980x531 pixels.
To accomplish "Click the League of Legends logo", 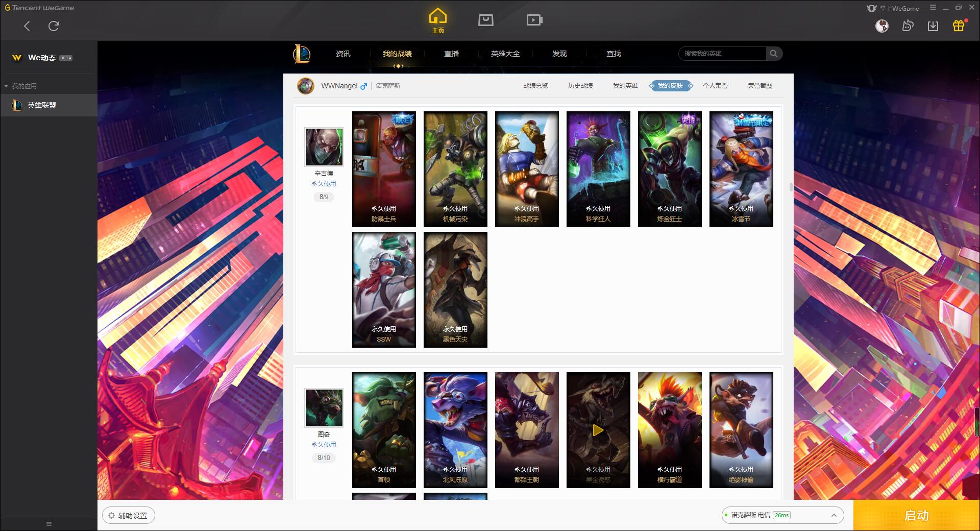I will (302, 54).
